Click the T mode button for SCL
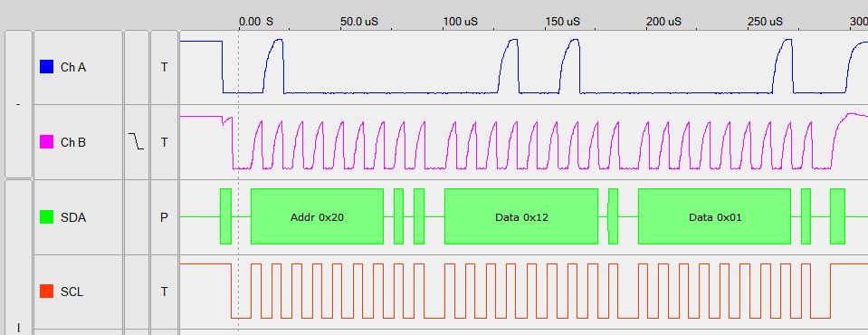 [x=164, y=292]
